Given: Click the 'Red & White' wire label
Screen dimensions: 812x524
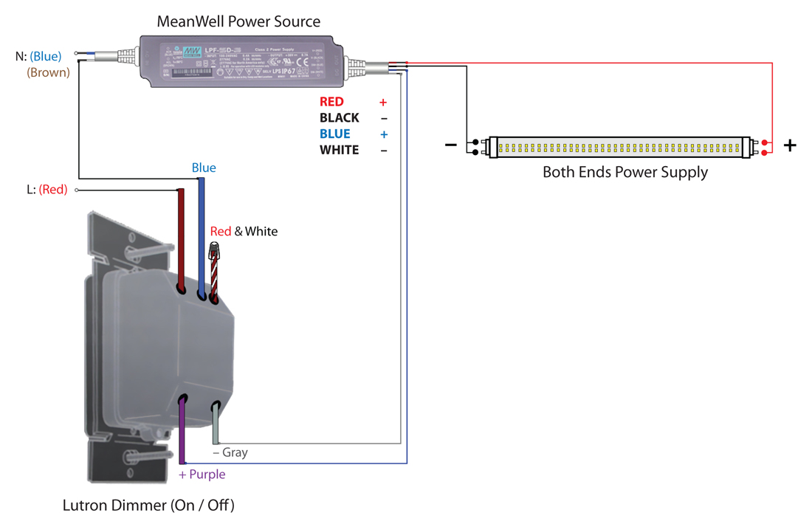Looking at the screenshot, I should [x=244, y=232].
